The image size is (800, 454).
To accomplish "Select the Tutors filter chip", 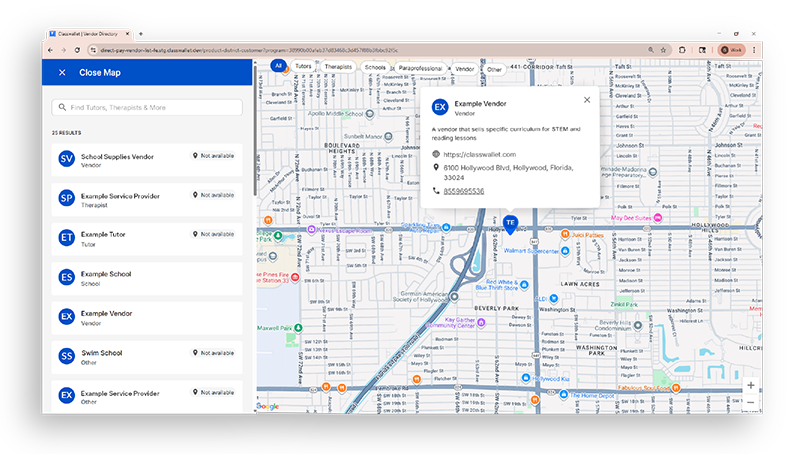I will click(x=303, y=66).
